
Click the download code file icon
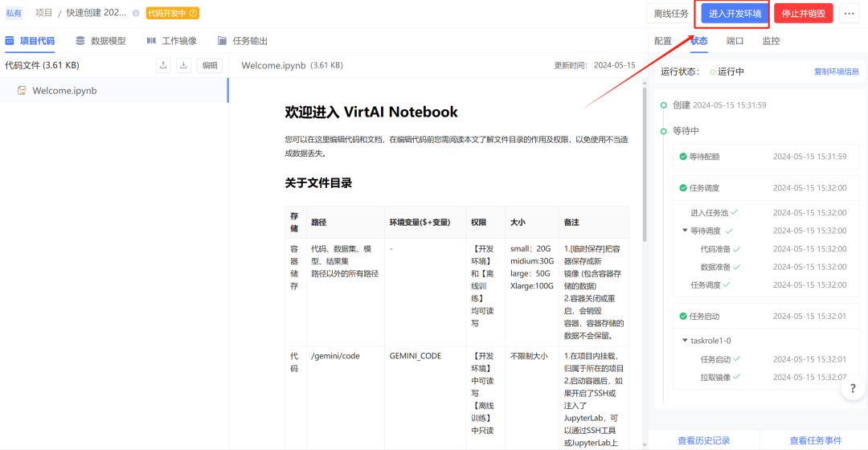coord(183,65)
